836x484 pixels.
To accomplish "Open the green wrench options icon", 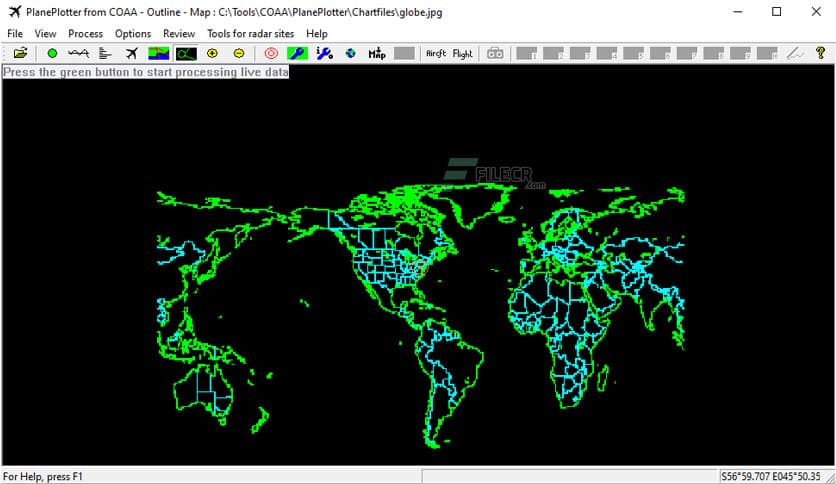I will (297, 54).
